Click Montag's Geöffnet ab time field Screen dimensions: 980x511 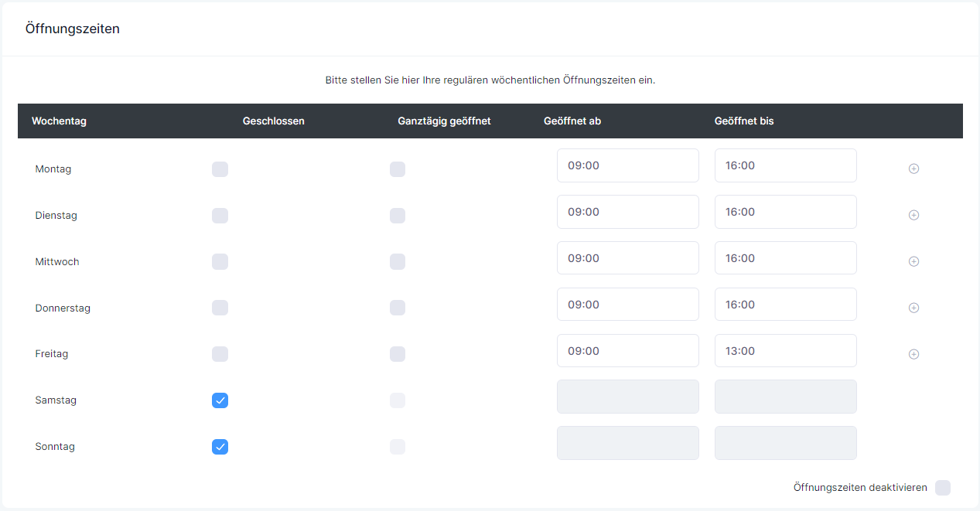tap(627, 165)
